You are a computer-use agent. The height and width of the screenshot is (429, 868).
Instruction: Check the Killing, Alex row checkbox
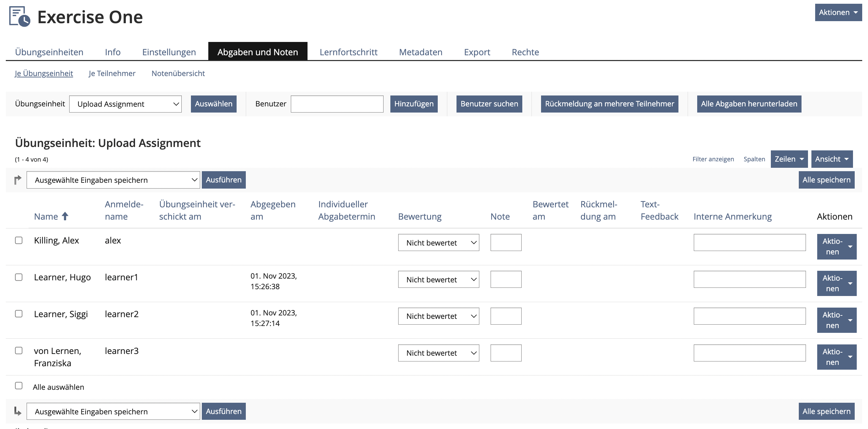pos(19,240)
